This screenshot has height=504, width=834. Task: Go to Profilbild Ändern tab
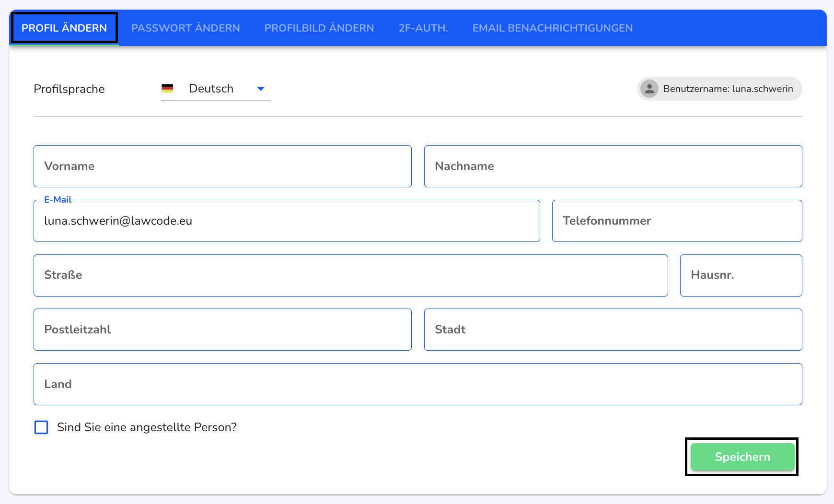[319, 28]
